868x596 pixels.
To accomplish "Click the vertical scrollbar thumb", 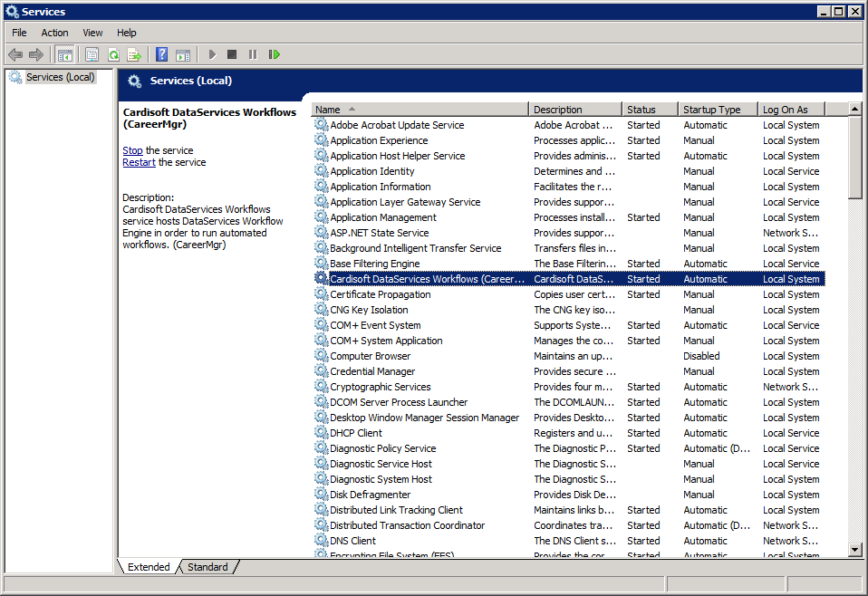I will (854, 158).
